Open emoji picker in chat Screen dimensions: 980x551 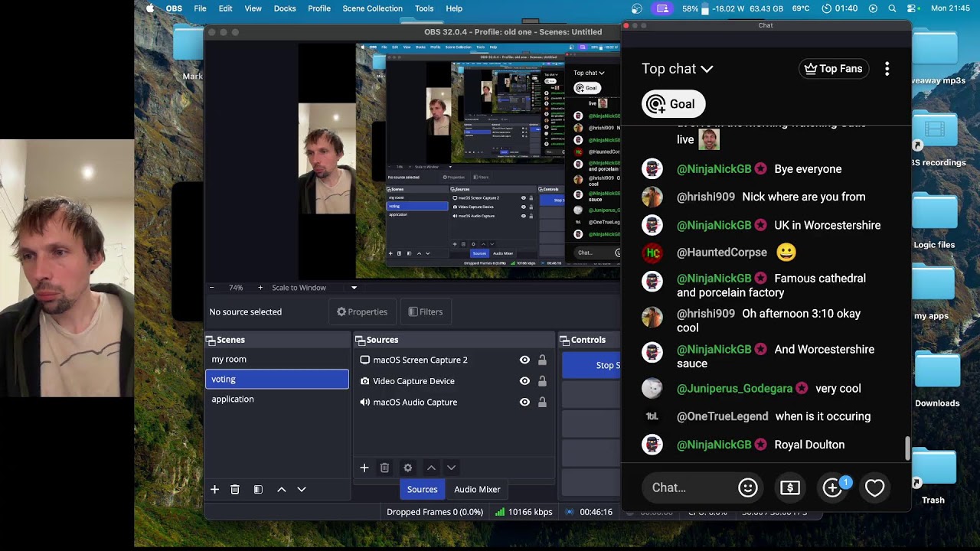point(748,487)
